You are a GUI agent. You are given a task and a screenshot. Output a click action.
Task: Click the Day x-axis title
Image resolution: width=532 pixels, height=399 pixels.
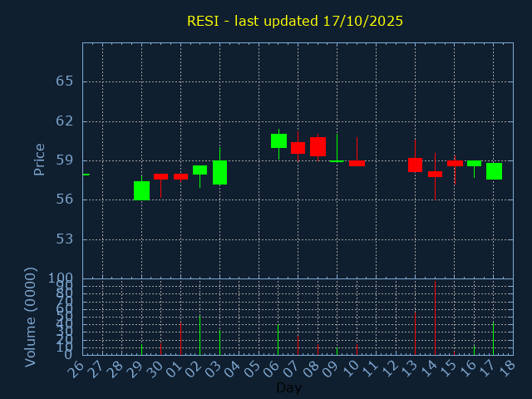pyautogui.click(x=288, y=387)
